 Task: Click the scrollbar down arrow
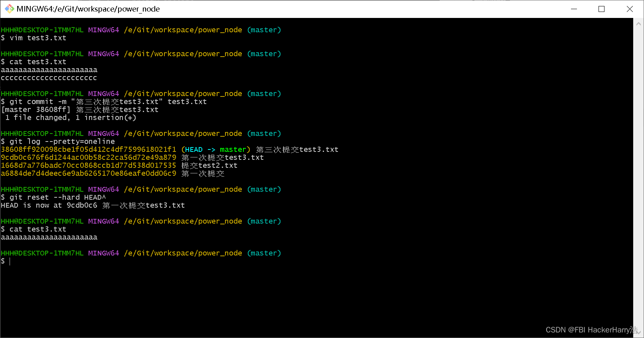pyautogui.click(x=638, y=332)
